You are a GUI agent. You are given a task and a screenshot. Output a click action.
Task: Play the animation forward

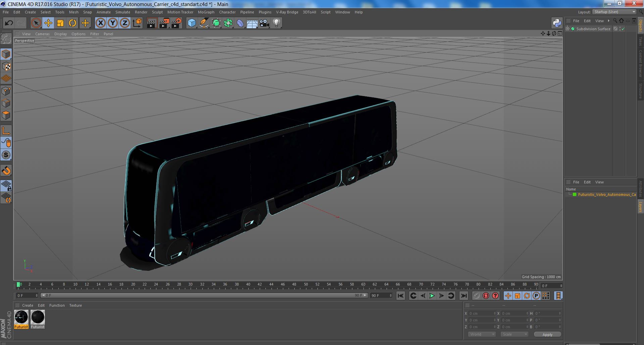click(x=432, y=296)
